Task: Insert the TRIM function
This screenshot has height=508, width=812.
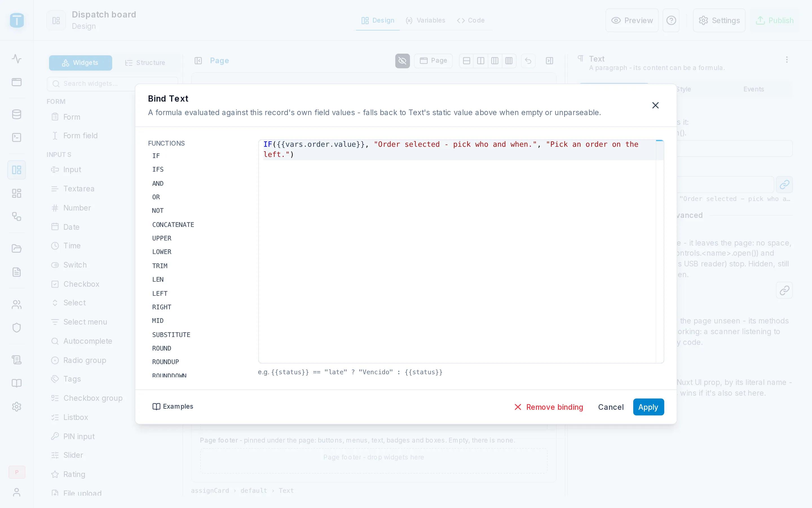Action: [x=160, y=266]
